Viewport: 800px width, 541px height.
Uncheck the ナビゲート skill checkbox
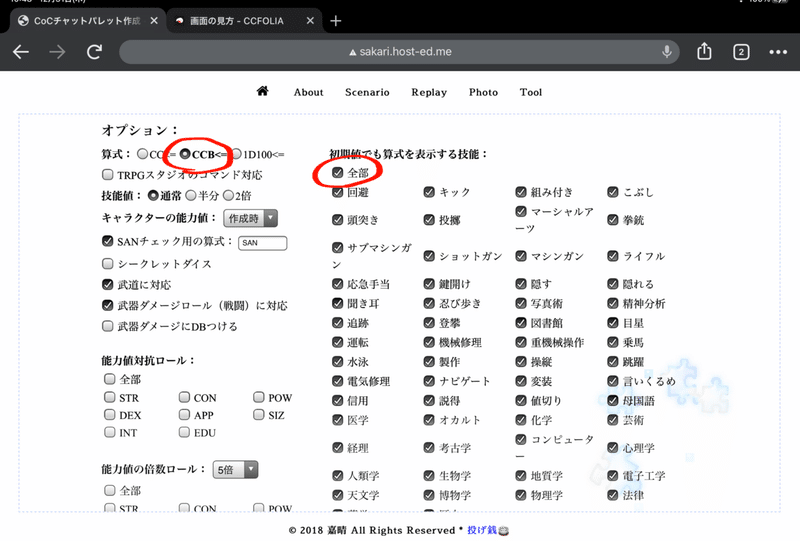point(429,381)
